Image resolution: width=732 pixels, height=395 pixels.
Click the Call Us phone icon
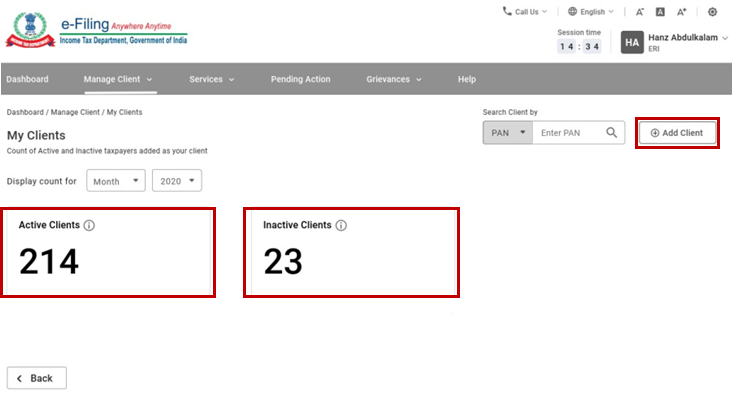point(507,11)
